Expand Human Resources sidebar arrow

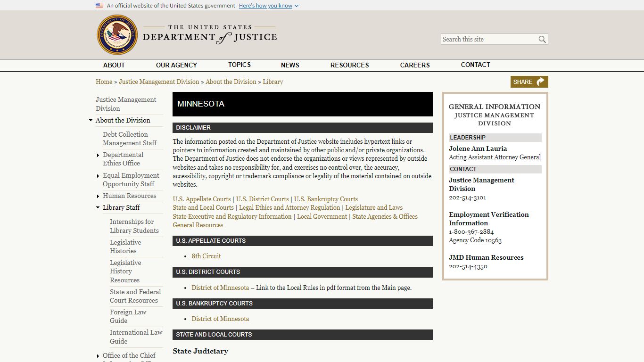[x=98, y=196]
